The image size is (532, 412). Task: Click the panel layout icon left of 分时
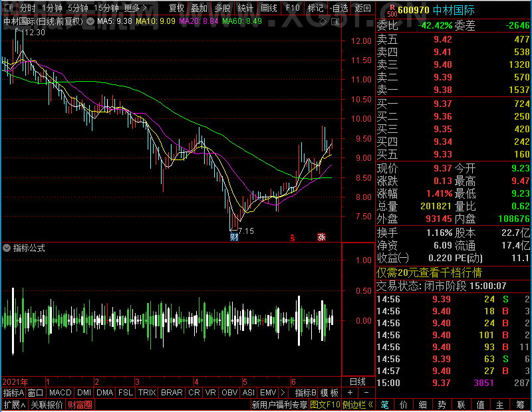9,7
